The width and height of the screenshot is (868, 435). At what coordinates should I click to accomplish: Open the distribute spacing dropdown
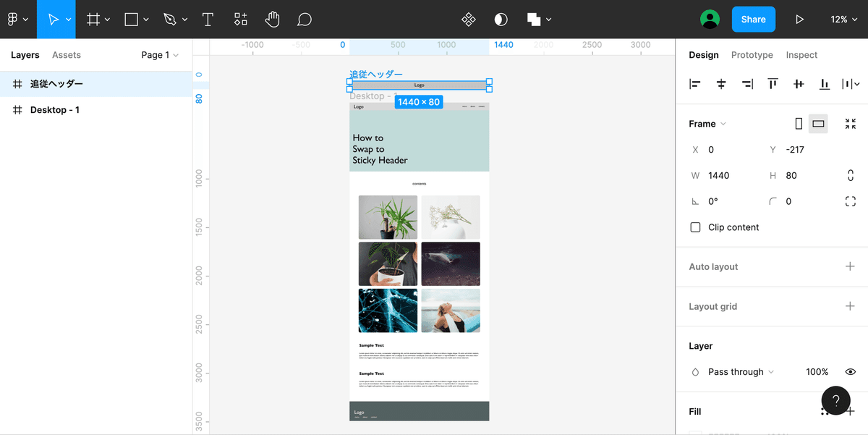[851, 84]
